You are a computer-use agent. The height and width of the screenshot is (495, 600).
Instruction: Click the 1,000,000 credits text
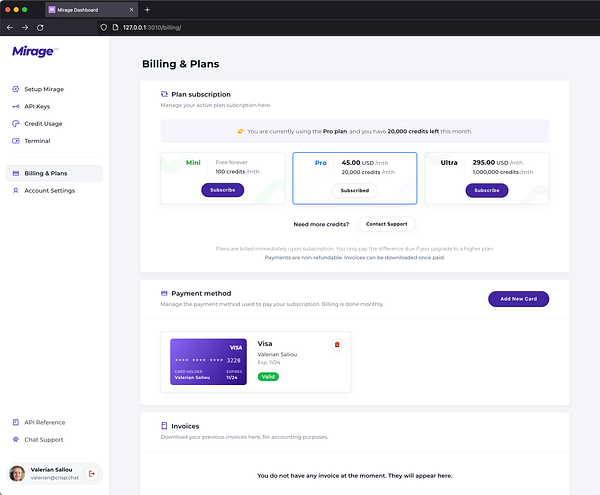click(503, 172)
